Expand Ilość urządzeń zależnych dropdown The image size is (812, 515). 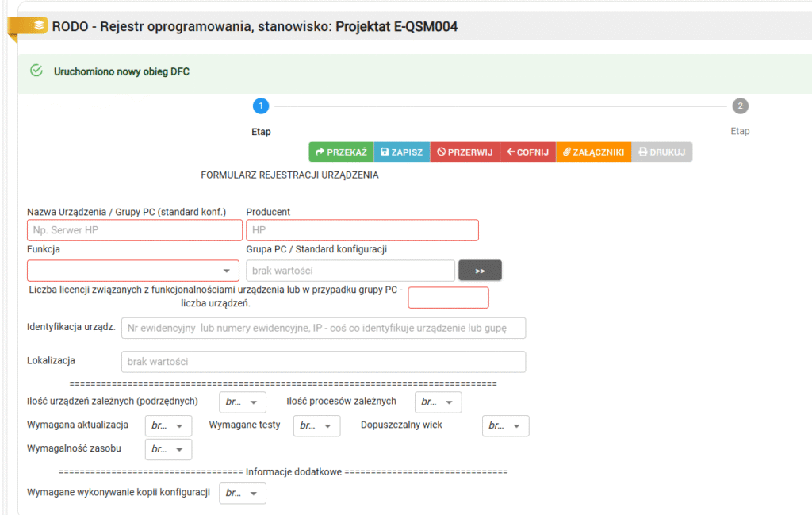click(x=243, y=402)
